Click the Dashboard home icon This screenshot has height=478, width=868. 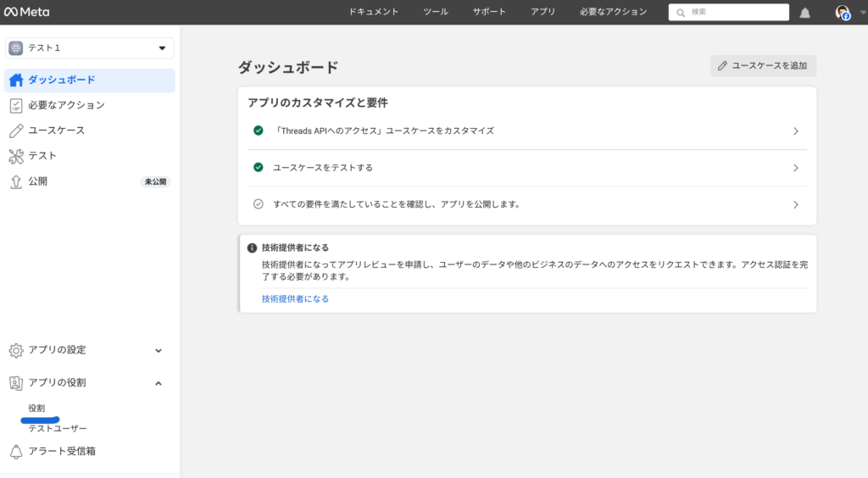pyautogui.click(x=15, y=81)
